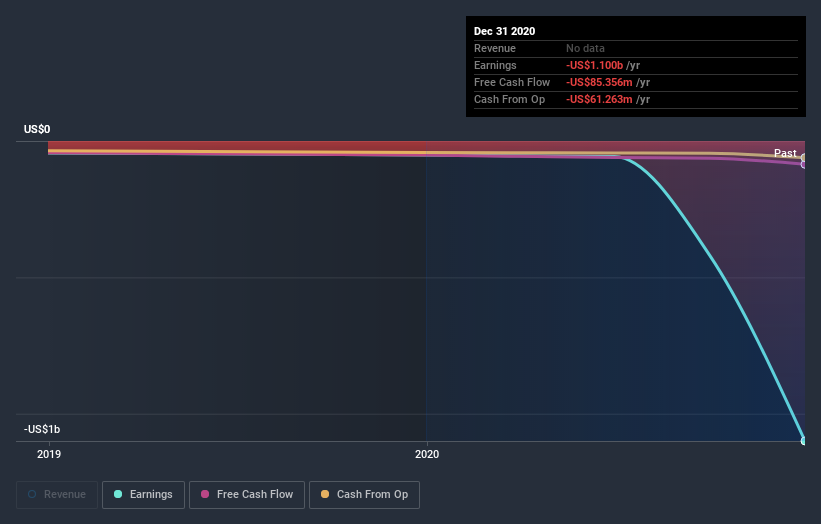Click the 2019 x-axis label
821x524 pixels.
49,454
